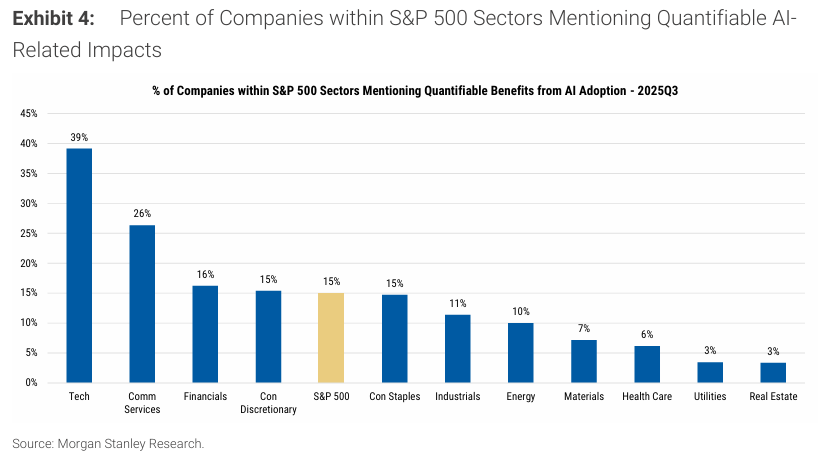The width and height of the screenshot is (819, 468).
Task: Click the Tech sector bar
Action: click(79, 265)
